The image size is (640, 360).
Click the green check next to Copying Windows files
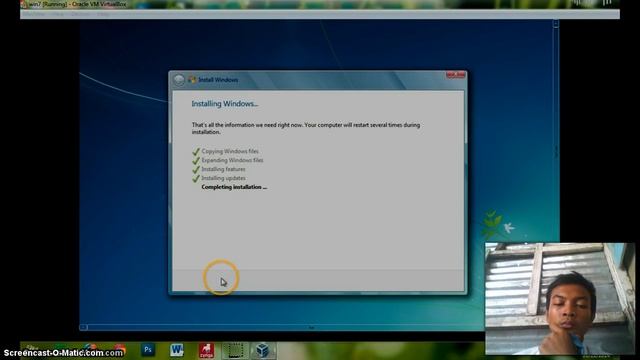tap(196, 151)
